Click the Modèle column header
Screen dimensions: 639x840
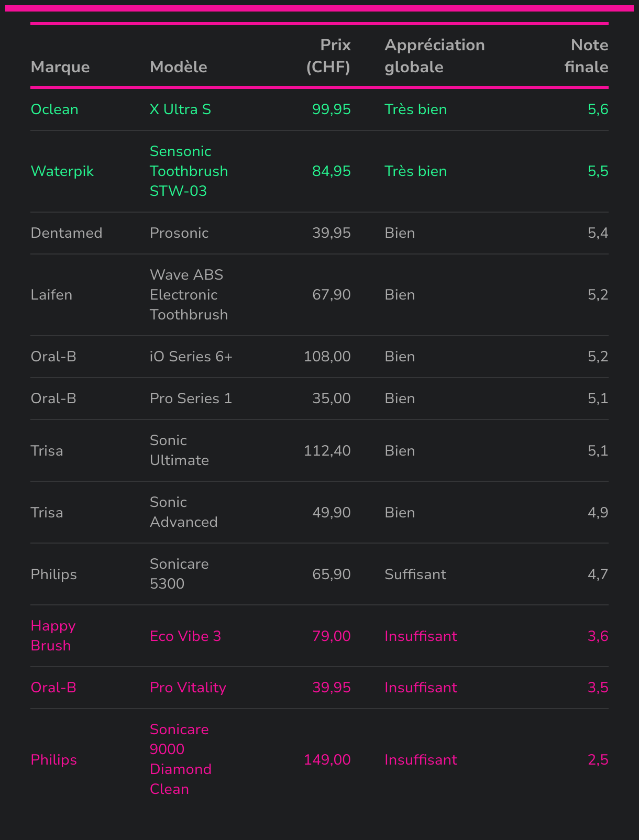click(x=178, y=67)
